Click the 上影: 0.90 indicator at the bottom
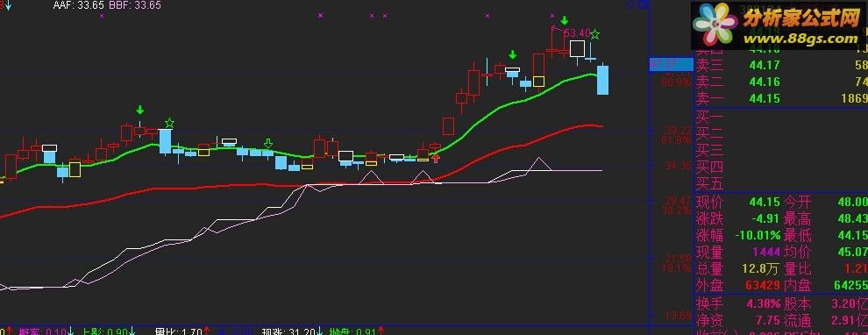Viewport: 868px width, 335px height. 106,331
